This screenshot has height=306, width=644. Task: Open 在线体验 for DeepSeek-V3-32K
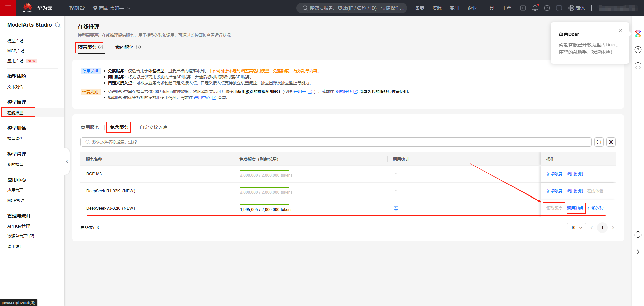tap(595, 208)
